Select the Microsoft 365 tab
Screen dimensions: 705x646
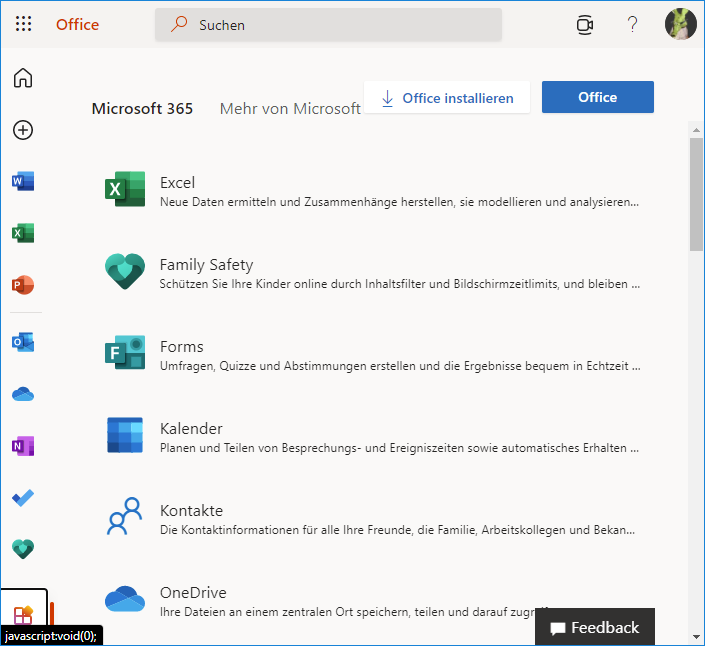click(142, 108)
